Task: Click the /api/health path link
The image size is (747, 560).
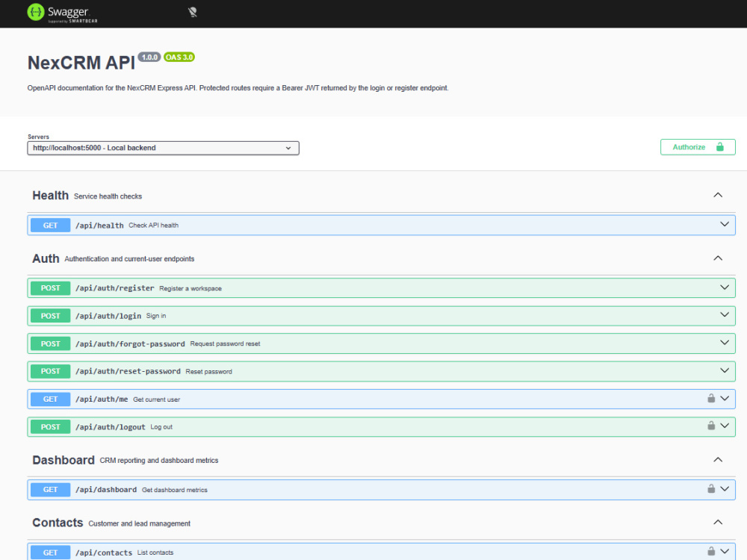Action: click(x=99, y=225)
